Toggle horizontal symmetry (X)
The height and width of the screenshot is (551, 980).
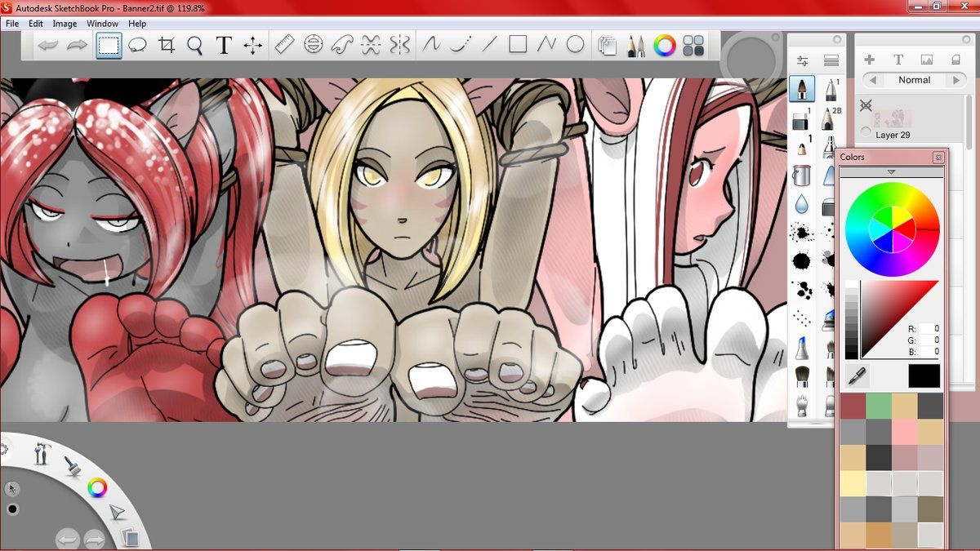click(371, 44)
